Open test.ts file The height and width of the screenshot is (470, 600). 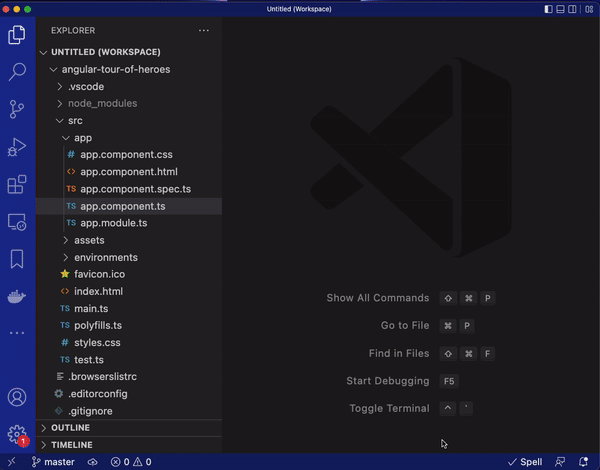(129, 360)
